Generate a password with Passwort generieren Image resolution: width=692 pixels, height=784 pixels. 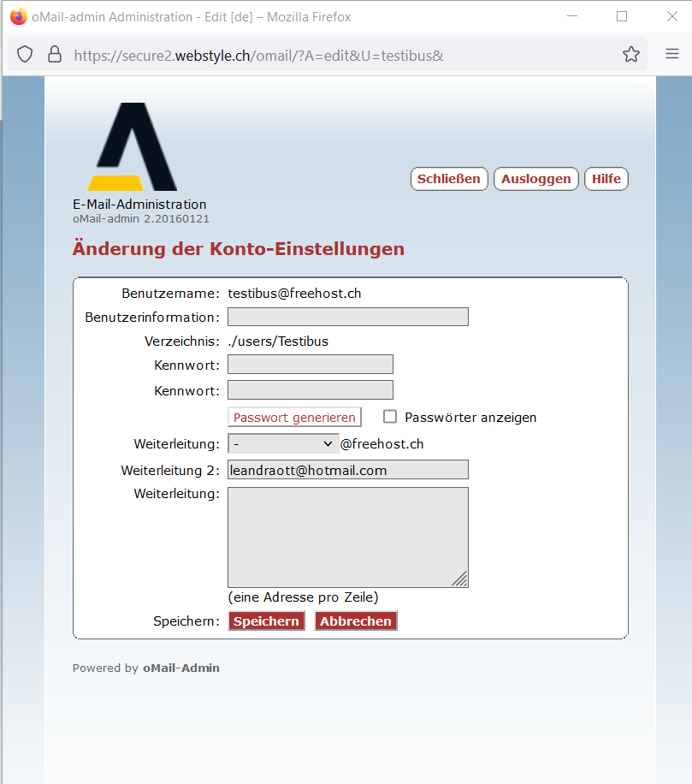pyautogui.click(x=294, y=418)
